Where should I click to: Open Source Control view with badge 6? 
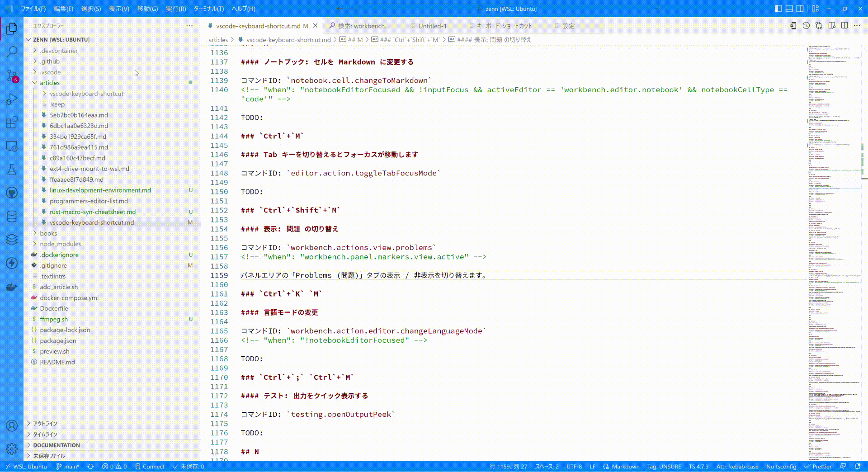click(x=12, y=76)
